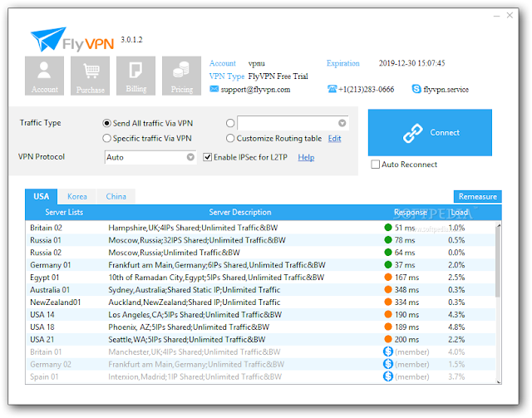Click the orange status dot for USA 18
This screenshot has height=418, width=532.
(x=388, y=327)
